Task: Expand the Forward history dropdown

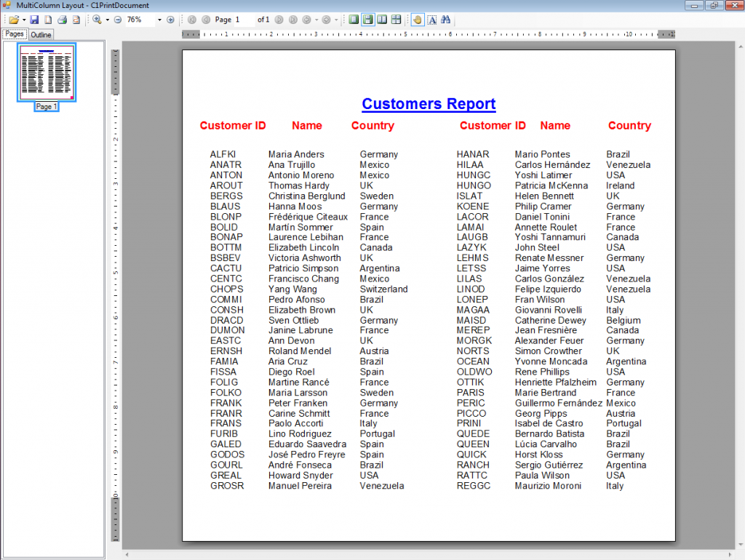Action: pyautogui.click(x=336, y=20)
